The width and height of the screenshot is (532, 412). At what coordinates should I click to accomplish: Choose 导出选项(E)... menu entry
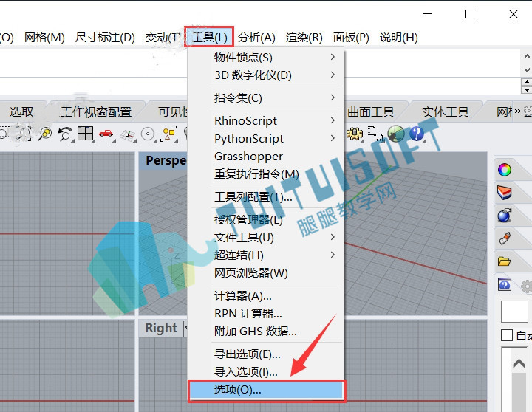[x=265, y=354]
